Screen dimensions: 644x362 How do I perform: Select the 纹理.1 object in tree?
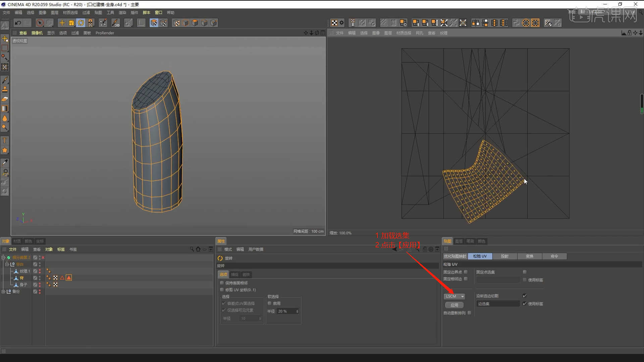[x=25, y=271]
